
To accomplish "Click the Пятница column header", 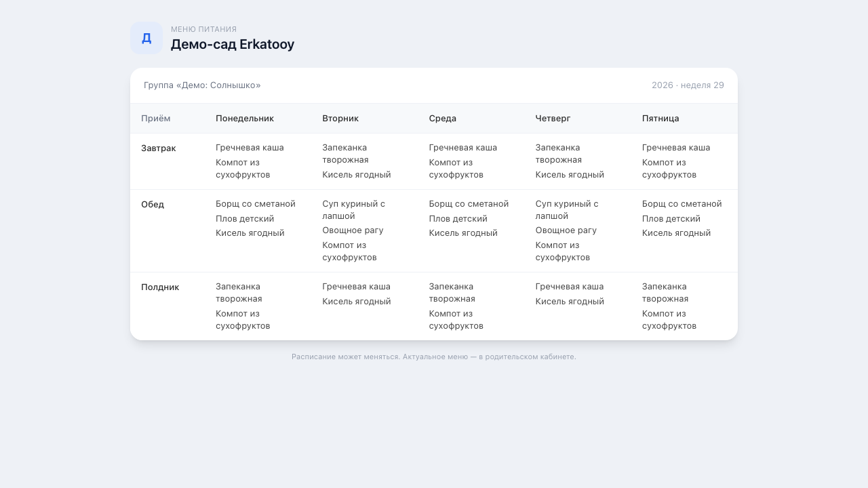I will coord(660,119).
